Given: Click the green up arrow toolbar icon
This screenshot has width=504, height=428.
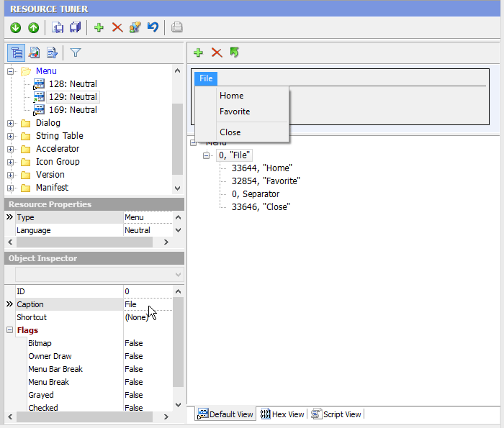Looking at the screenshot, I should 33,27.
